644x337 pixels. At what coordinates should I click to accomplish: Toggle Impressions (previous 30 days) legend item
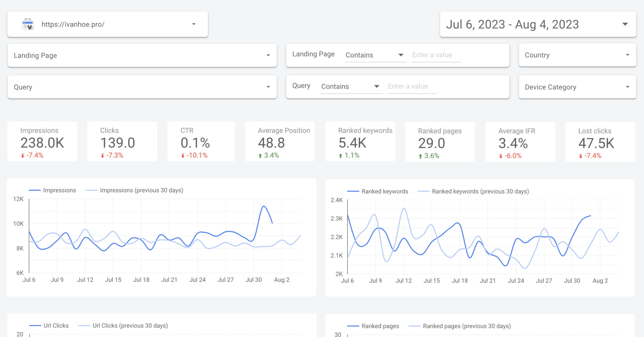click(141, 190)
